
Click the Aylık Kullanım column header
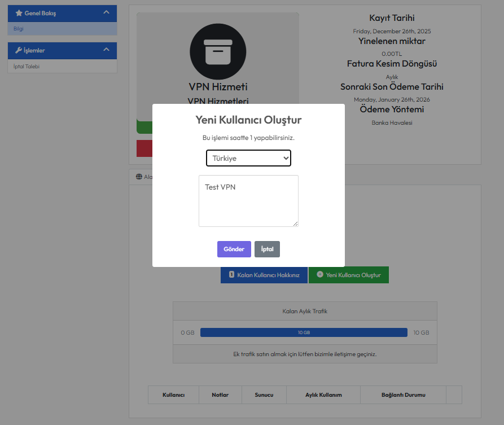323,395
